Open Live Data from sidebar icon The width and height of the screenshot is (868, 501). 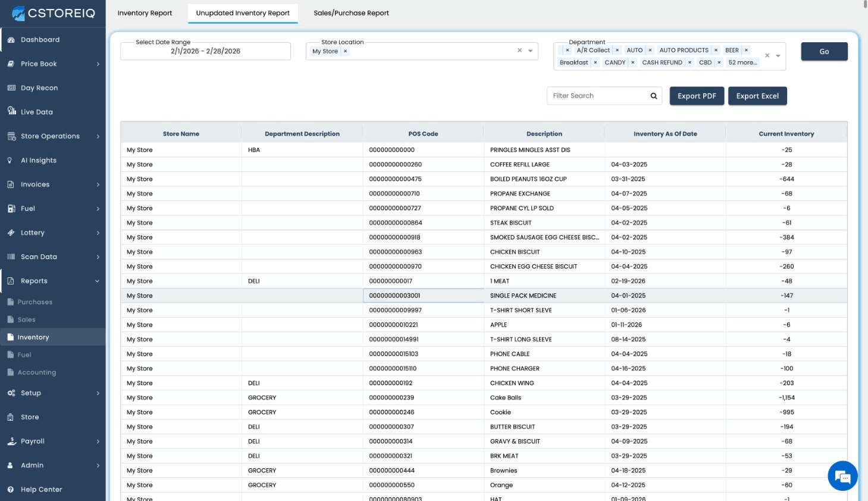tap(11, 111)
